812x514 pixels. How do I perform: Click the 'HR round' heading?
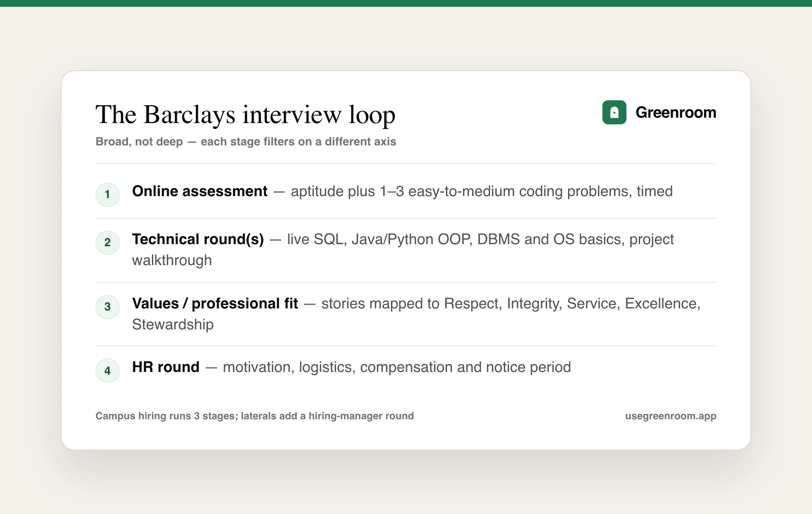tap(166, 367)
